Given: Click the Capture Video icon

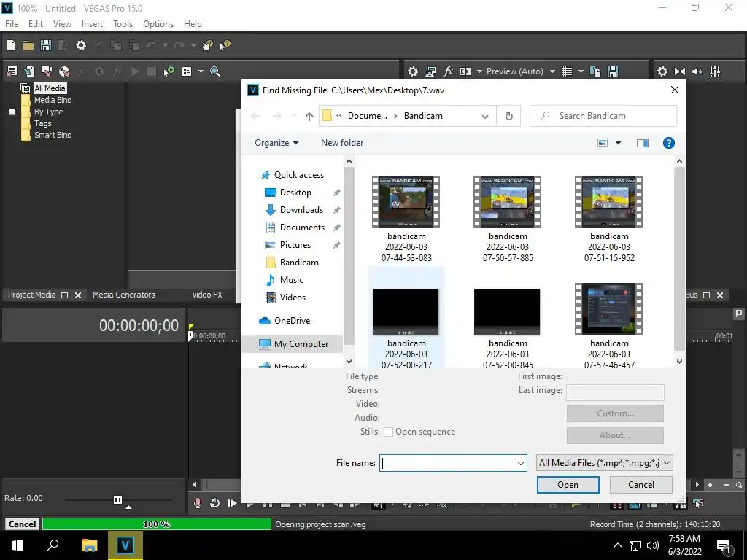Looking at the screenshot, I should pyautogui.click(x=47, y=71).
